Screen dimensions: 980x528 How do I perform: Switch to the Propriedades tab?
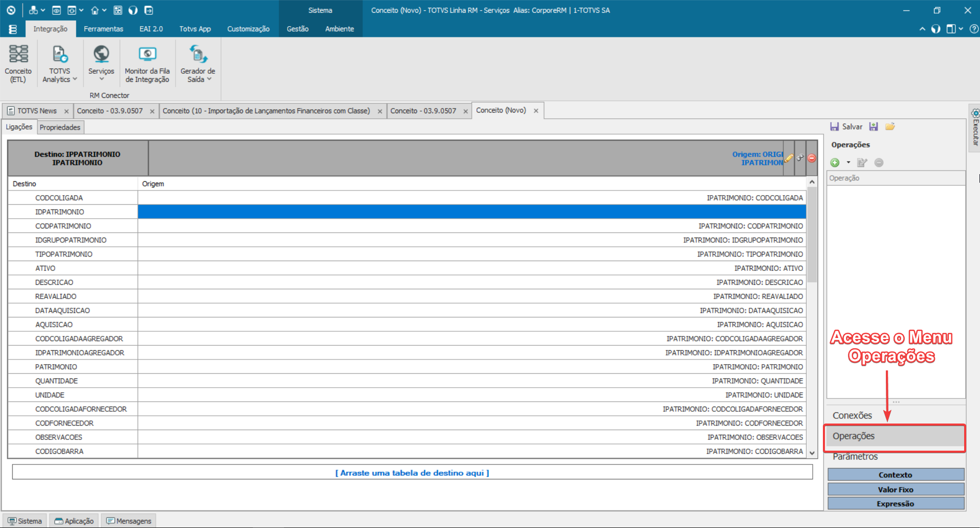tap(60, 128)
